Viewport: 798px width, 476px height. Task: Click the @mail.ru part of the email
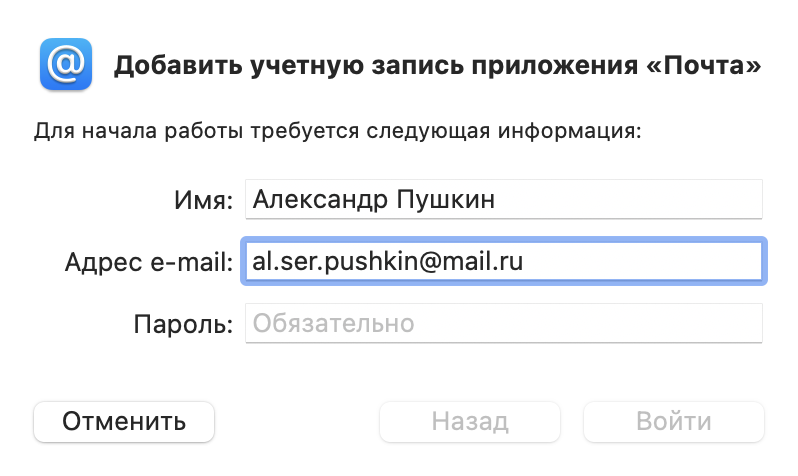(x=470, y=261)
